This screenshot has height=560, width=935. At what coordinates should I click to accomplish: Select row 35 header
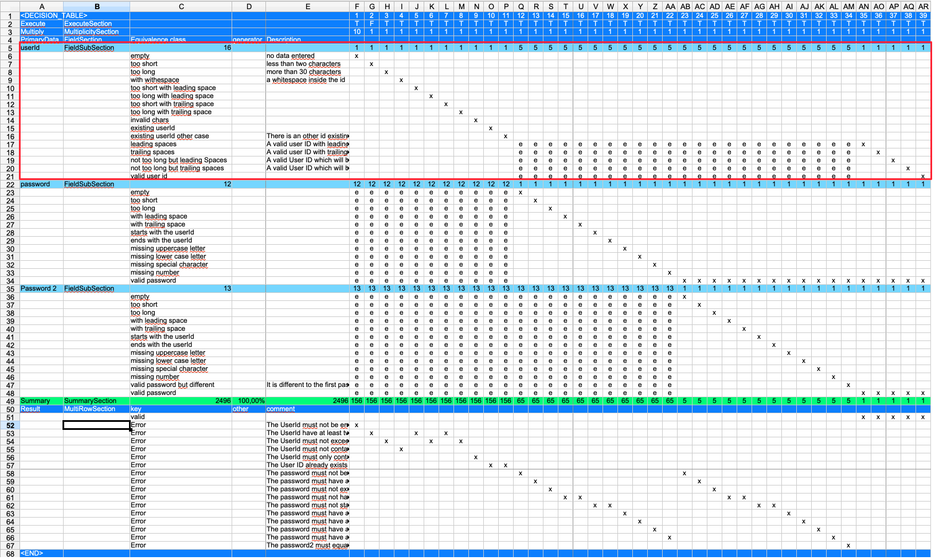[10, 289]
